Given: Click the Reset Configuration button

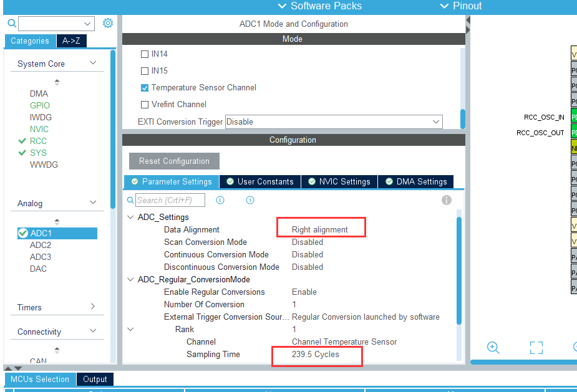Looking at the screenshot, I should [174, 161].
